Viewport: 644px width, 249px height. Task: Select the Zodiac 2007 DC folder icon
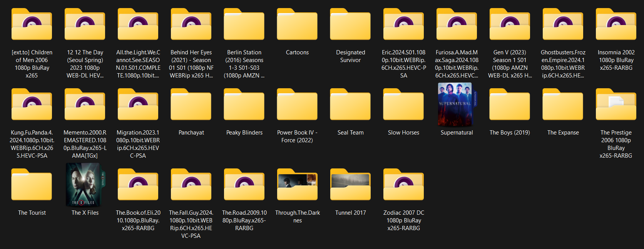click(403, 185)
